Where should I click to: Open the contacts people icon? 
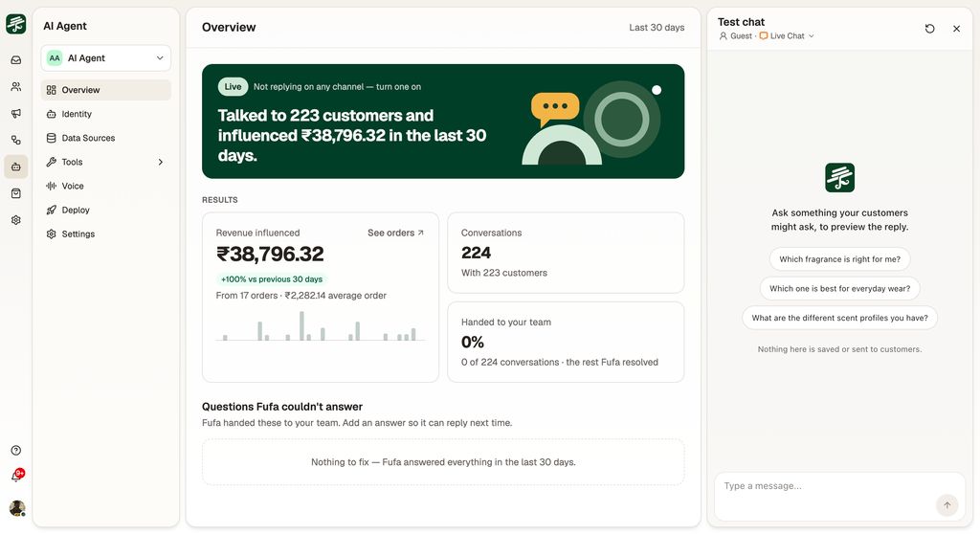(x=16, y=87)
